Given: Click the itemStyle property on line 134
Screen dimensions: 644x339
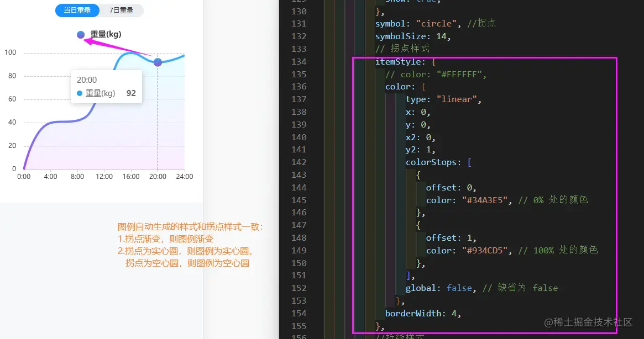Looking at the screenshot, I should [397, 62].
